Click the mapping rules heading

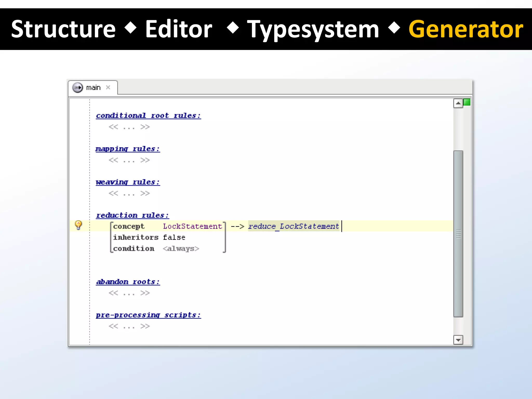tap(128, 149)
